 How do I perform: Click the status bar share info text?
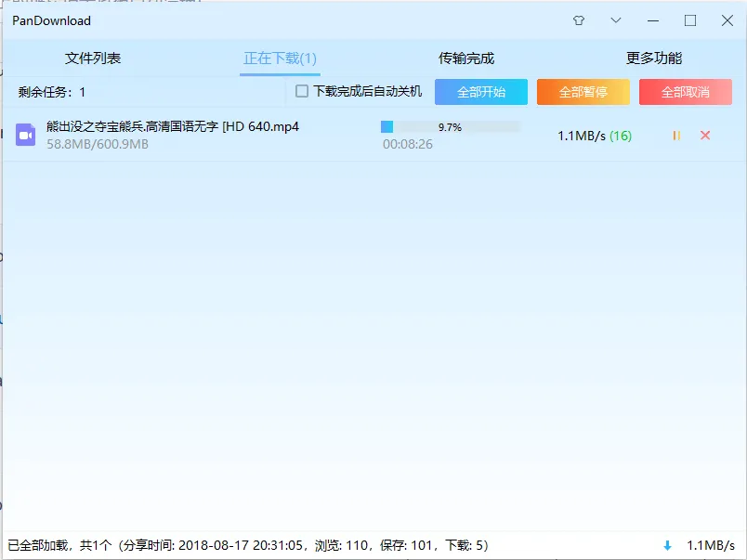[x=248, y=545]
